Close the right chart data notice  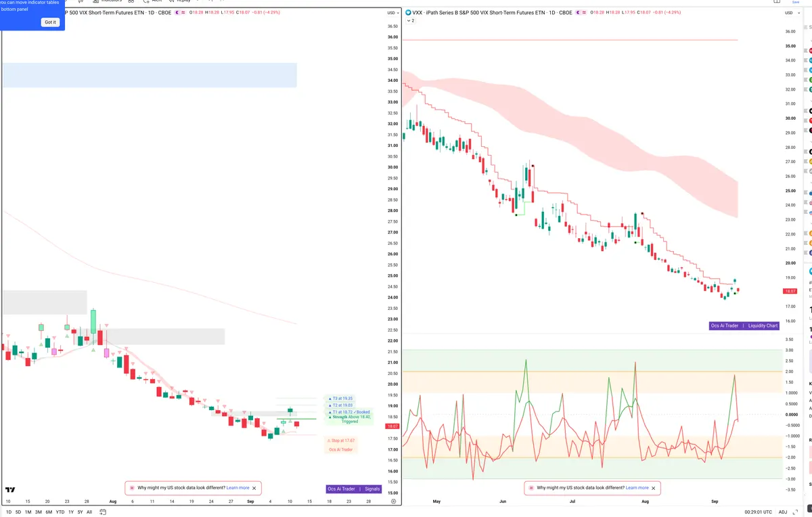tap(654, 488)
